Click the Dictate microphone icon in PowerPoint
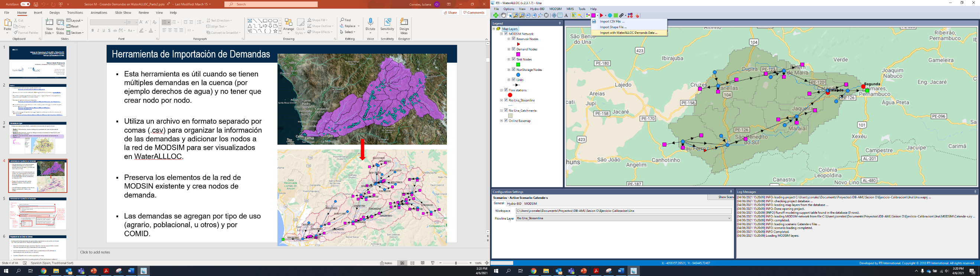 tap(370, 22)
